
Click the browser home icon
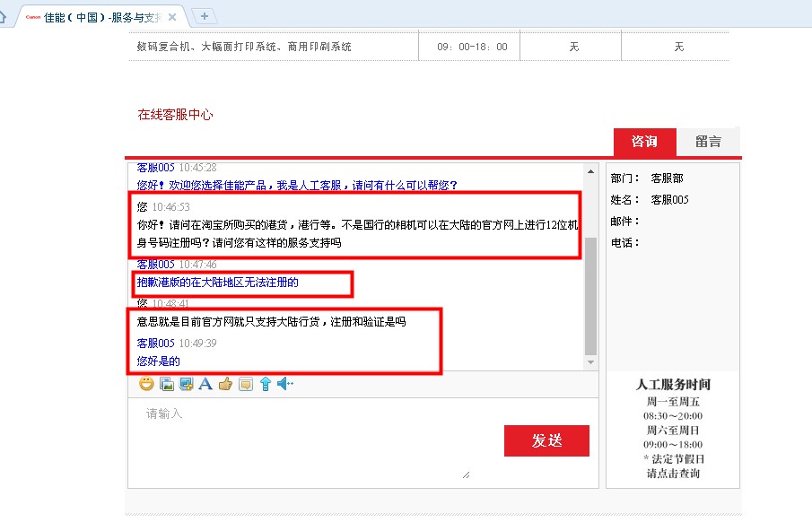[2, 17]
